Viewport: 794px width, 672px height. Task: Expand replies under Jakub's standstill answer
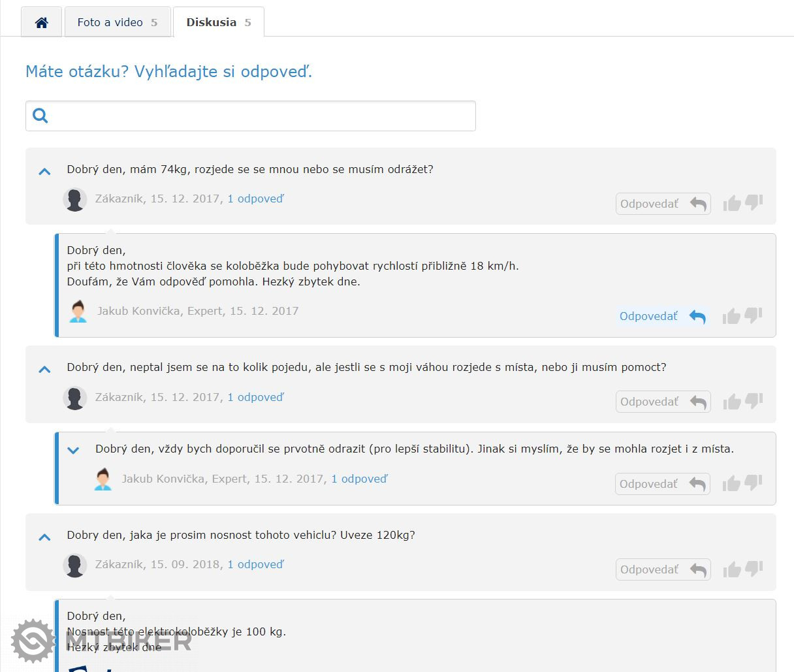coord(73,450)
